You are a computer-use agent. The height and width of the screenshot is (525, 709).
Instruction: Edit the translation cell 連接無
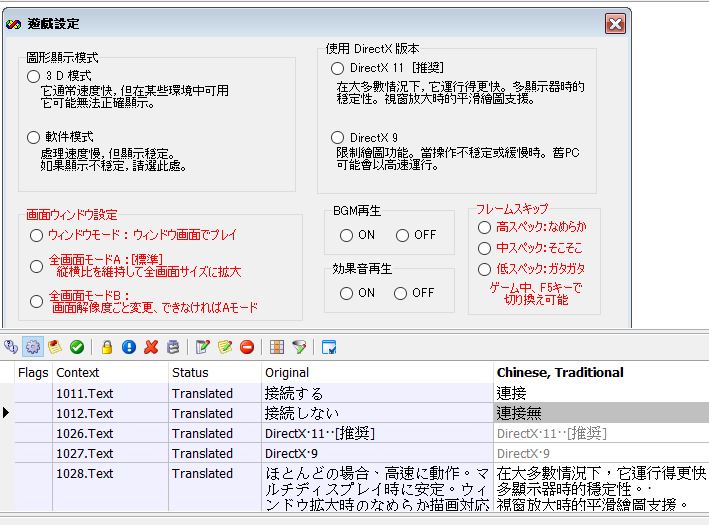pos(601,413)
